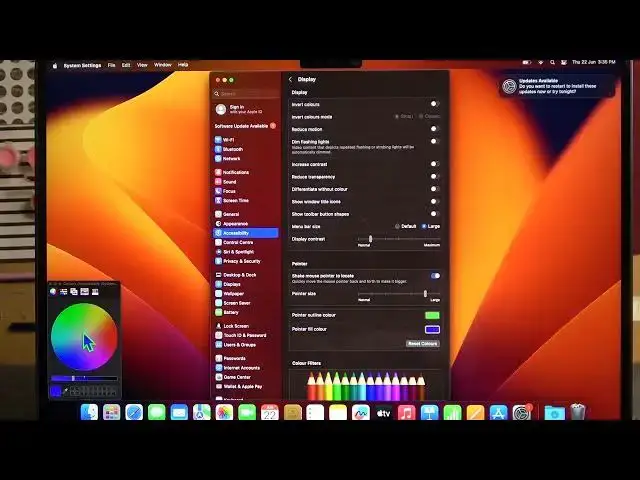640x480 pixels.
Task: Open the Pointer outline colour swatch
Action: coord(432,316)
